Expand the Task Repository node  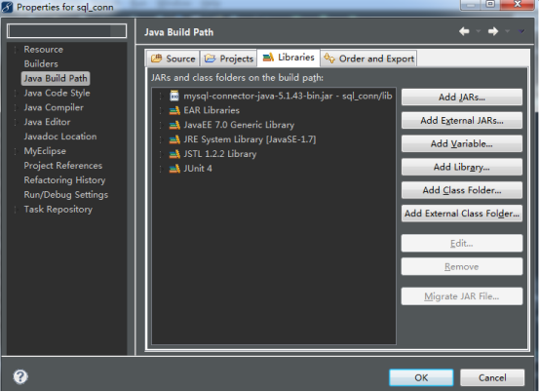(16, 210)
